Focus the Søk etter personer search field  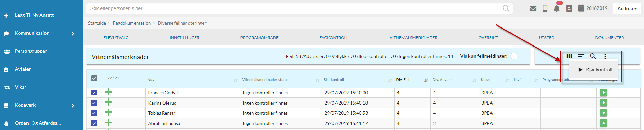coord(299,8)
